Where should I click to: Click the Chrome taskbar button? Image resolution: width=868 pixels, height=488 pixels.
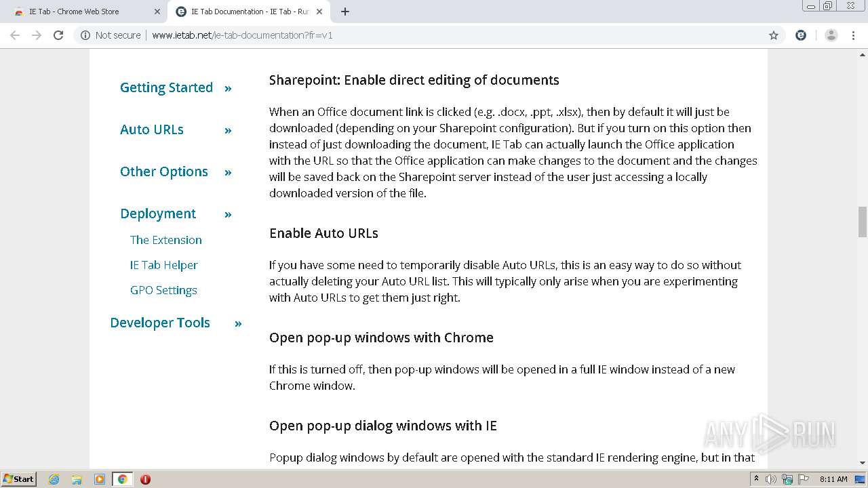tap(122, 479)
